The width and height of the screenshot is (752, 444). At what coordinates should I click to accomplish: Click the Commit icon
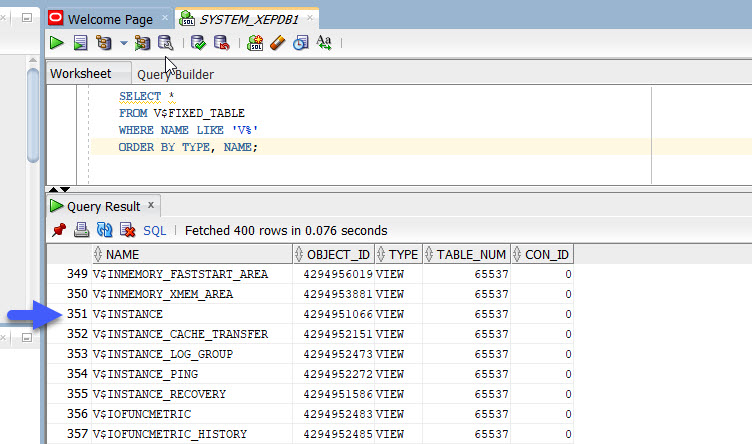coord(198,43)
